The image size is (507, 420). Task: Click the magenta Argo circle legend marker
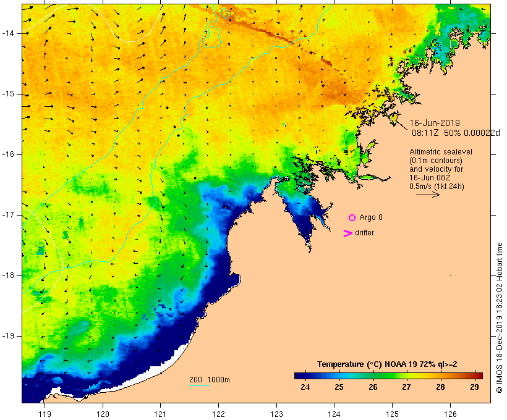(x=352, y=218)
